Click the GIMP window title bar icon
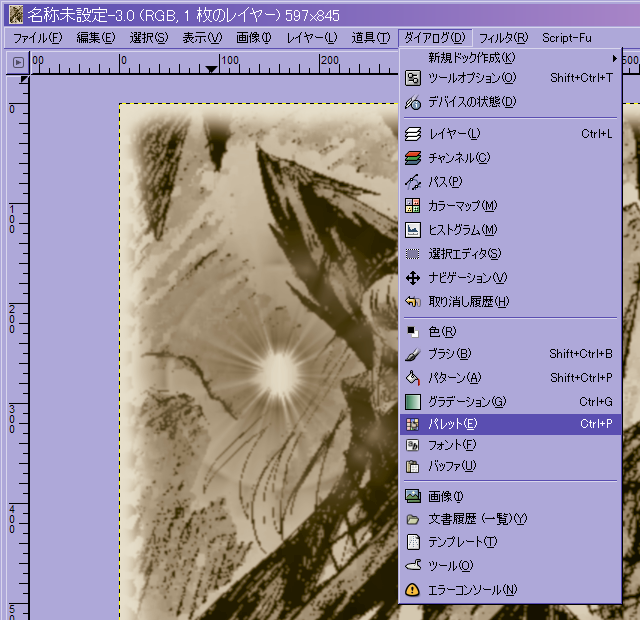Image resolution: width=640 pixels, height=620 pixels. (x=16, y=15)
